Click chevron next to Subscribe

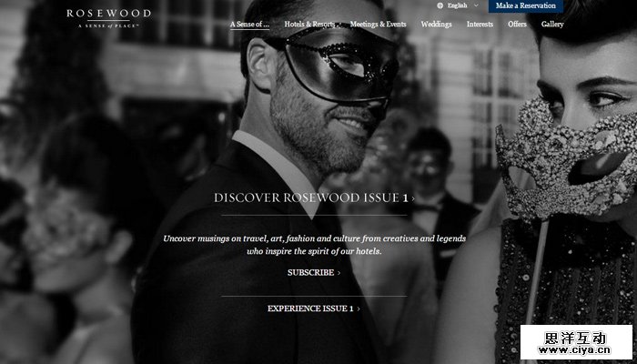(339, 273)
